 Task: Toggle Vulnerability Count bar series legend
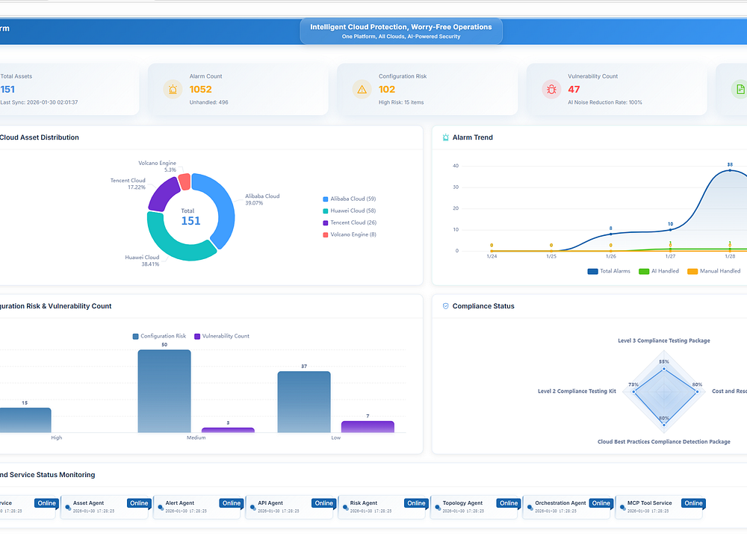point(222,336)
